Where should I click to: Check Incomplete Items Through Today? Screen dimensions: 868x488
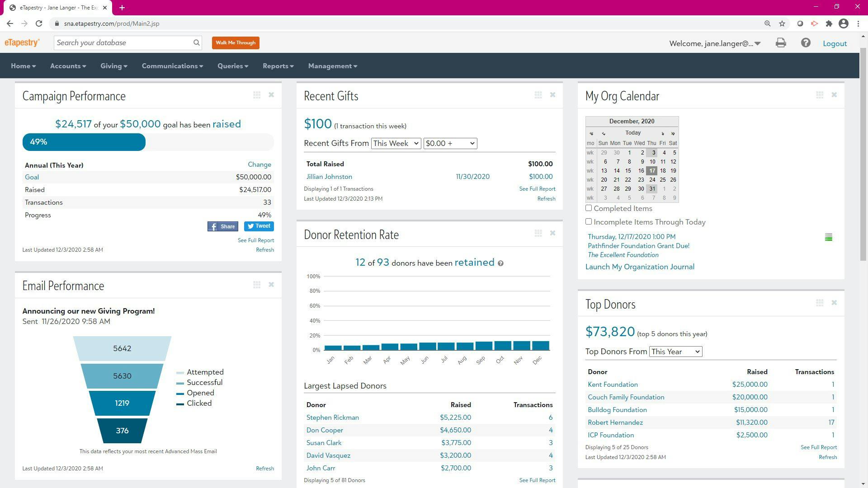point(589,221)
